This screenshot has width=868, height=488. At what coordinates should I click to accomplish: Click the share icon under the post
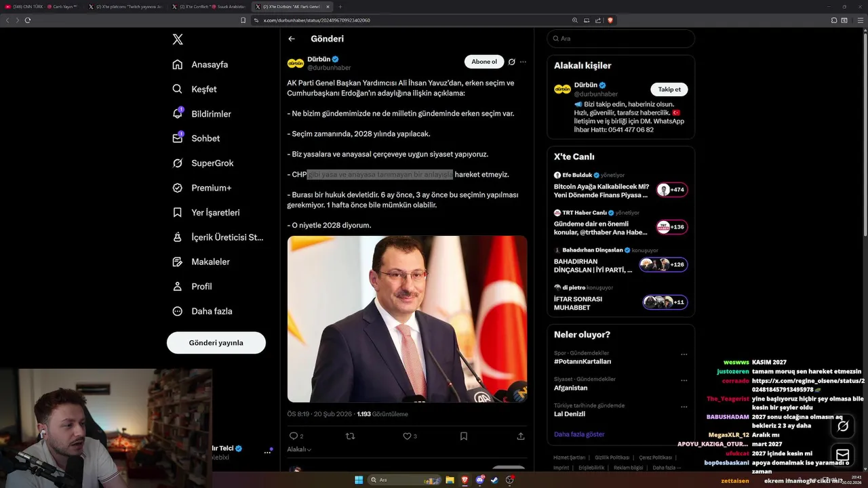click(x=521, y=436)
